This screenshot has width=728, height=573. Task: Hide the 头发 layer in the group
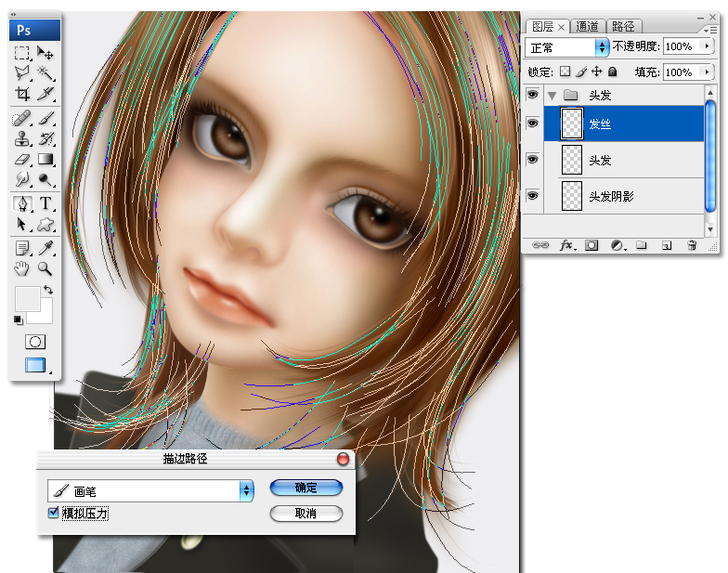click(533, 160)
